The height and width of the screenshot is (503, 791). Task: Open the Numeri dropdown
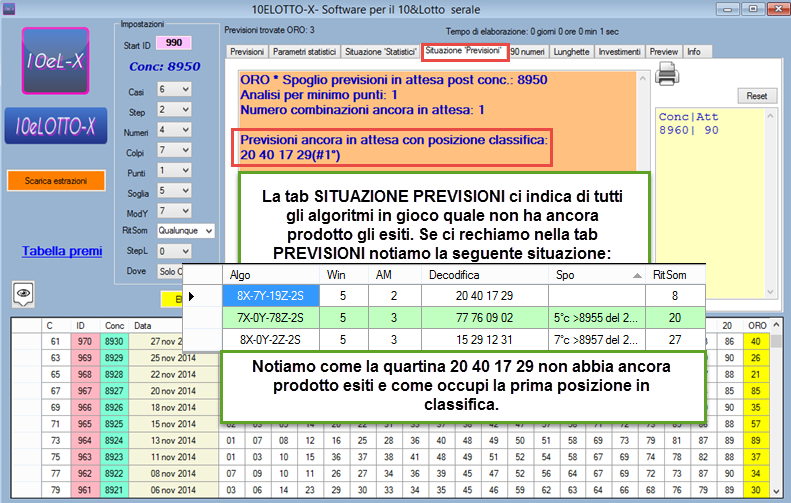174,130
